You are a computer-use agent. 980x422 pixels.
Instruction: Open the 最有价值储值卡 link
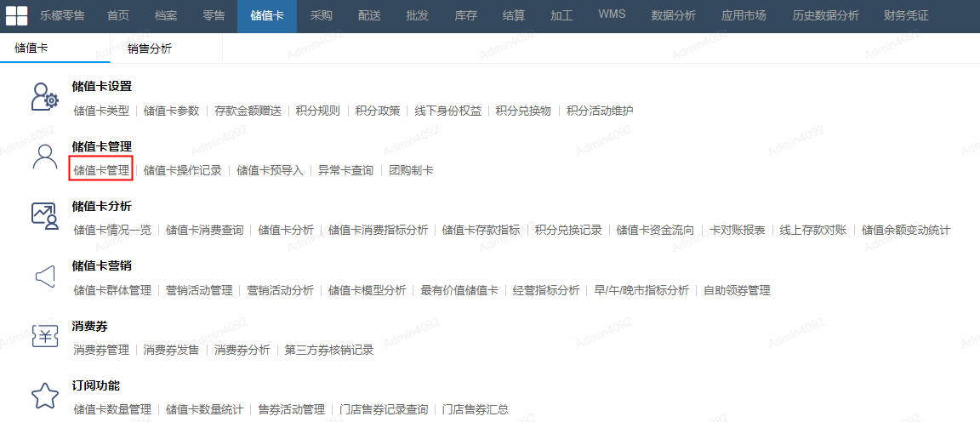point(460,290)
